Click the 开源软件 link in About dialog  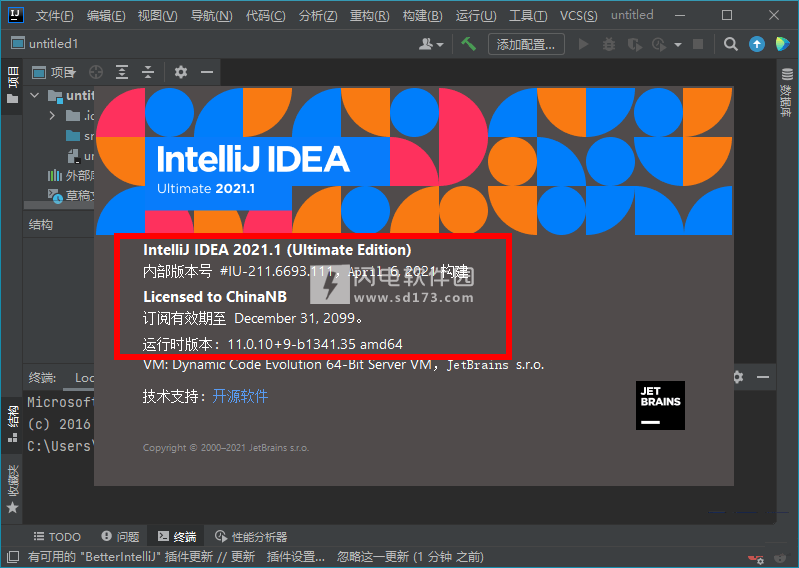pyautogui.click(x=240, y=396)
